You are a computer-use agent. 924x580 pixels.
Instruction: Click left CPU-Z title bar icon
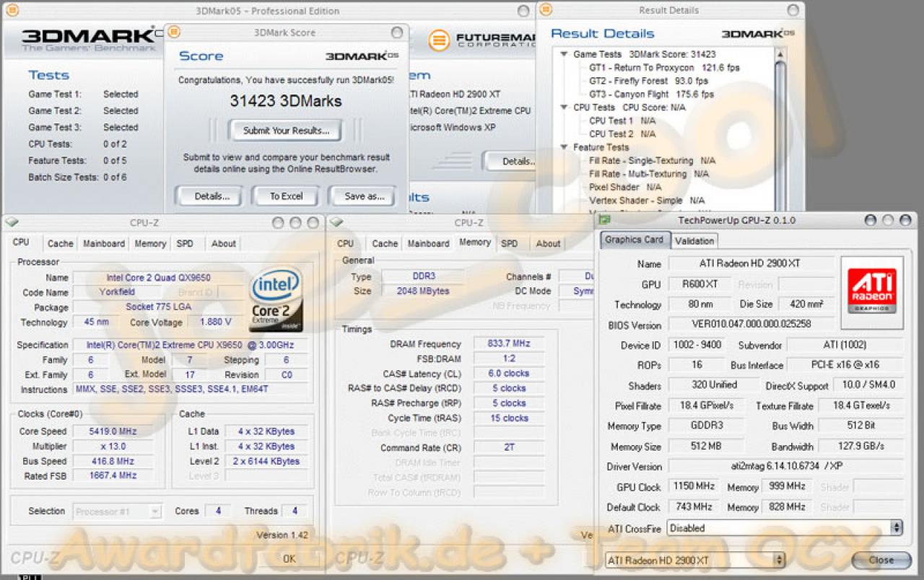coord(11,223)
